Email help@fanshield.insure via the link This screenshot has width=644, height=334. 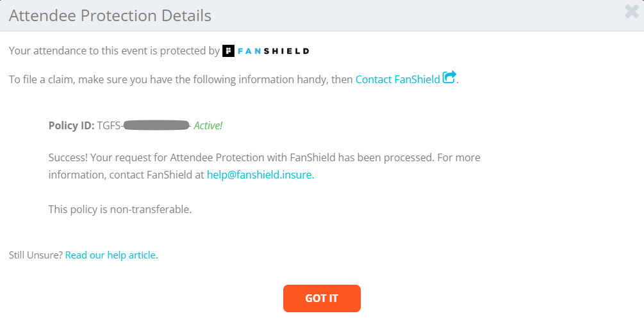click(260, 175)
